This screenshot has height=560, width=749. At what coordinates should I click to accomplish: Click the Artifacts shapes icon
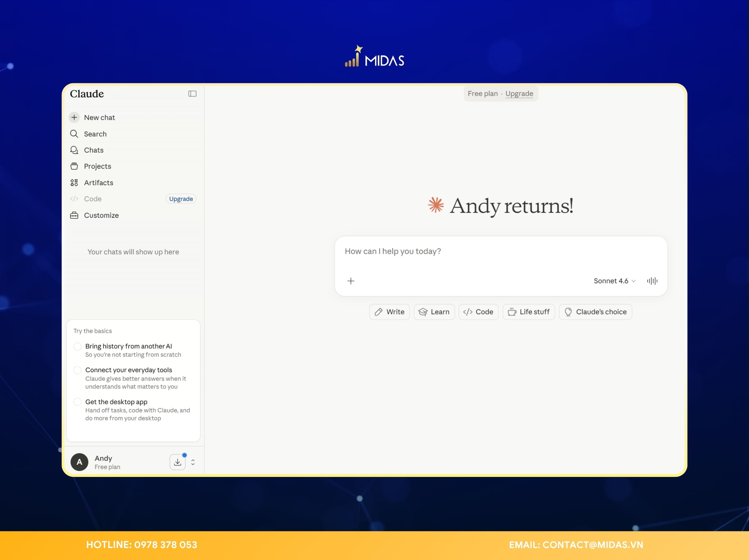[74, 183]
